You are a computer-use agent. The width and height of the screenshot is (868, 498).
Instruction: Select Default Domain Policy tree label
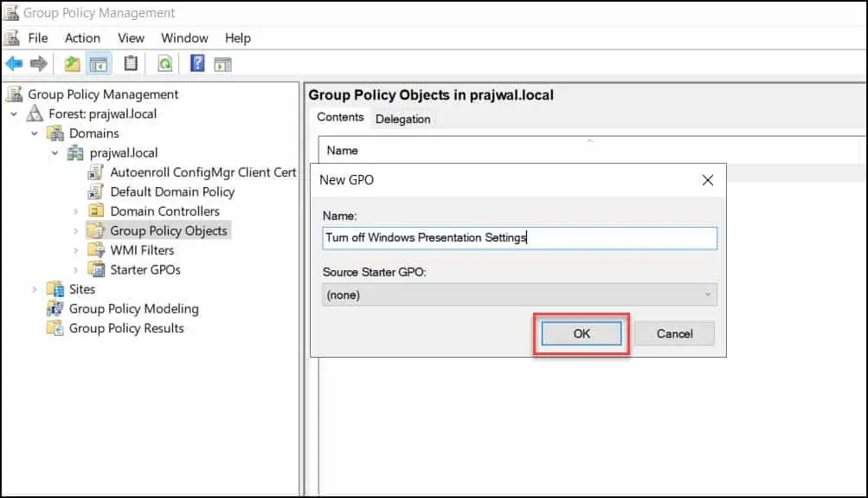(x=172, y=191)
